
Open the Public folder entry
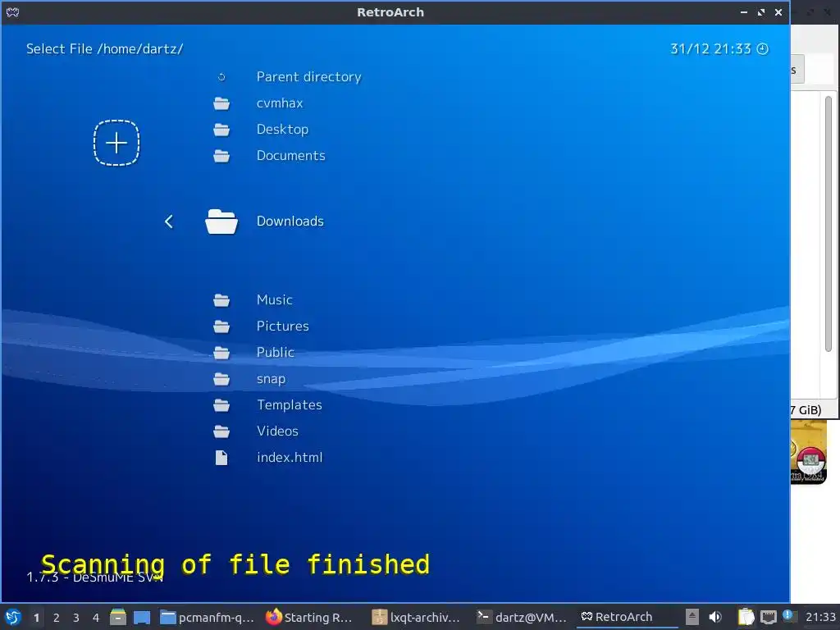(276, 352)
